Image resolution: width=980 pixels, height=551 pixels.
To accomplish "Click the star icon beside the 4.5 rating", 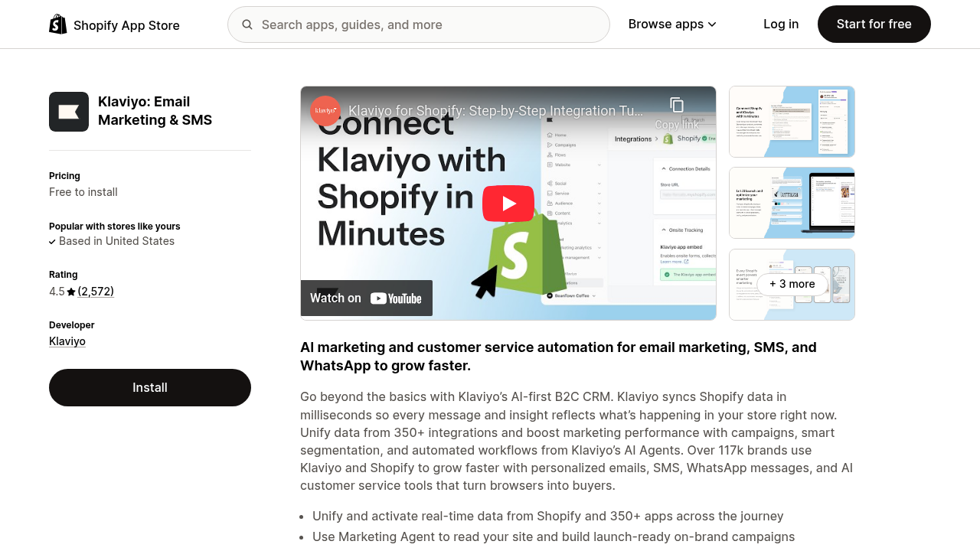I will coord(70,292).
